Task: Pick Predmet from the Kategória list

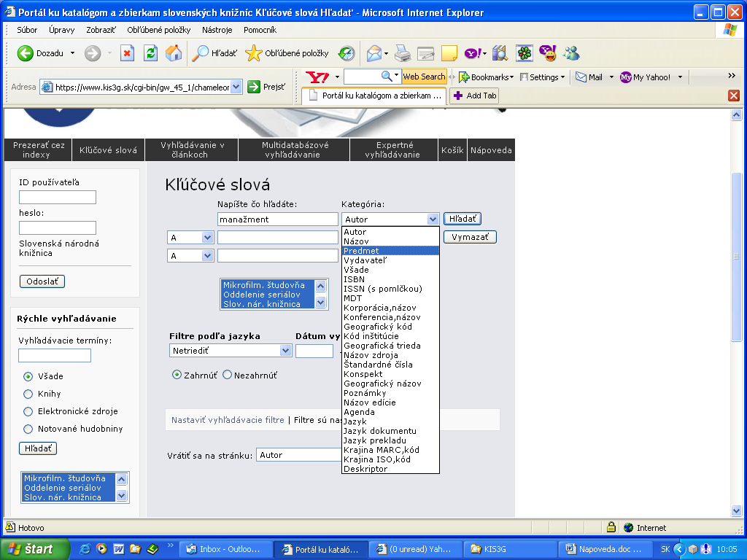Action: (390, 251)
